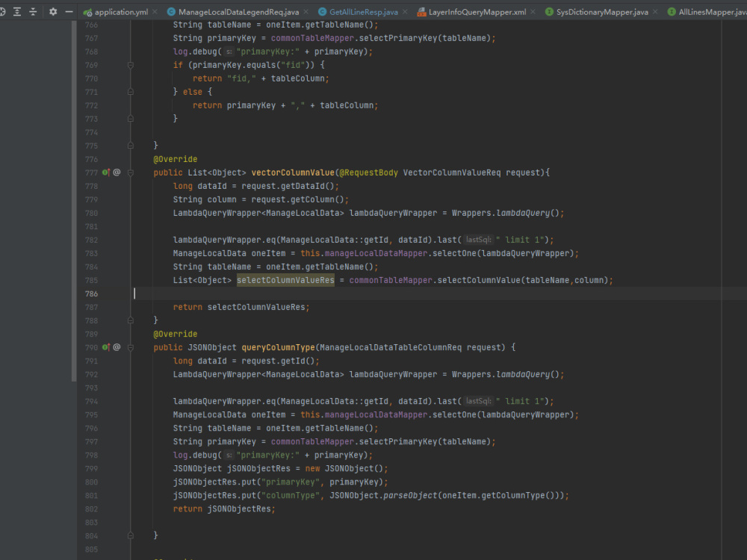Toggle fold marker at line 773 closing brace
747x560 pixels.
coord(131,119)
